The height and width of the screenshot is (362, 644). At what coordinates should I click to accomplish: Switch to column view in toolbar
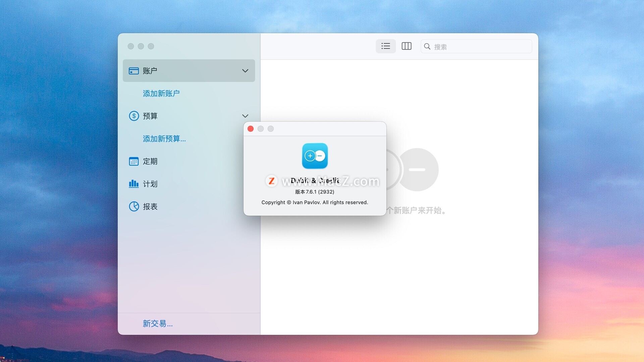[x=407, y=46]
